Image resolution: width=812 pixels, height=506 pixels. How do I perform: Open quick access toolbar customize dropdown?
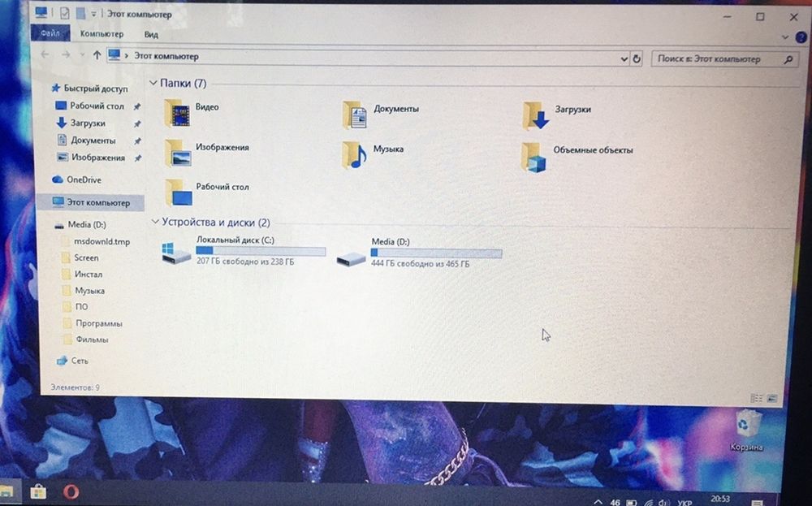click(x=93, y=14)
